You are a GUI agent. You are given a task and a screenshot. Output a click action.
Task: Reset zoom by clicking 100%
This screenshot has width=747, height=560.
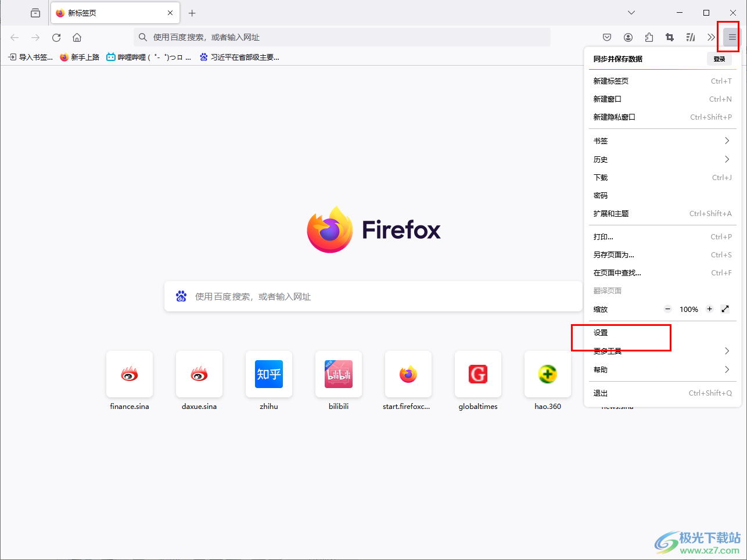click(x=689, y=309)
